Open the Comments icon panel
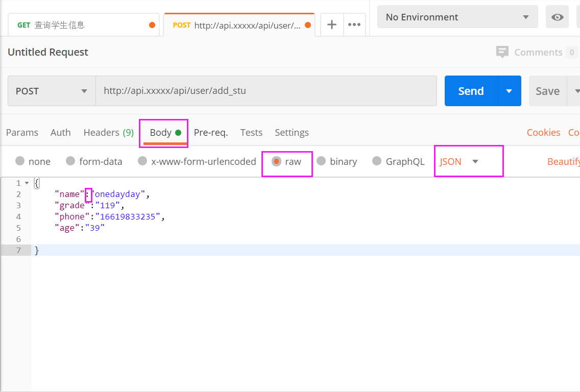Screen dimensions: 580x392 point(502,52)
